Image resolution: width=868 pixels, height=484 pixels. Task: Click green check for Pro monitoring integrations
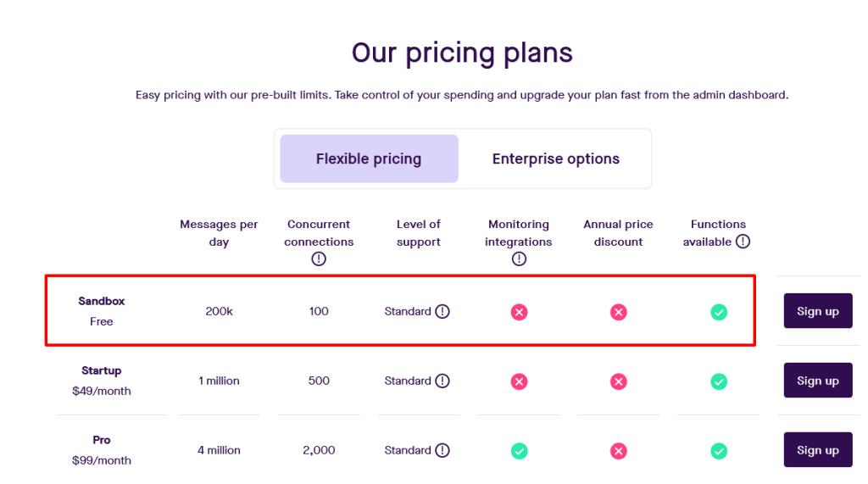click(519, 451)
